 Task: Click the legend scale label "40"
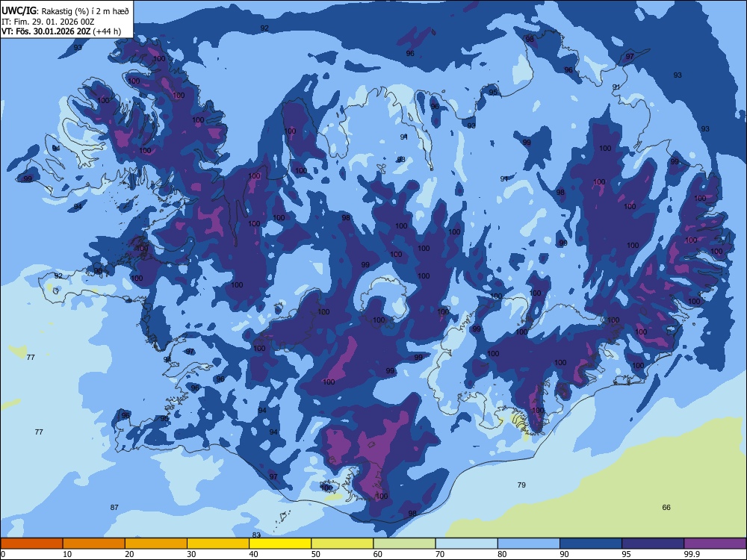254,554
